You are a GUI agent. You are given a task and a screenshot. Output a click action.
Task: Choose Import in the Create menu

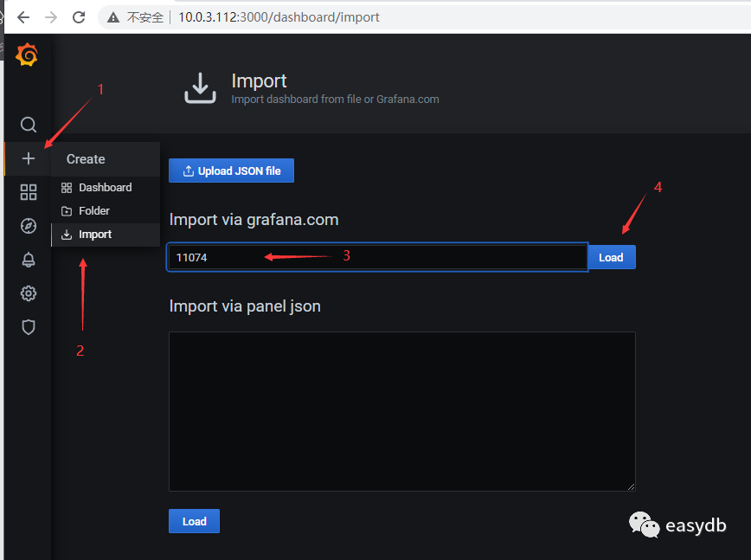(x=95, y=235)
